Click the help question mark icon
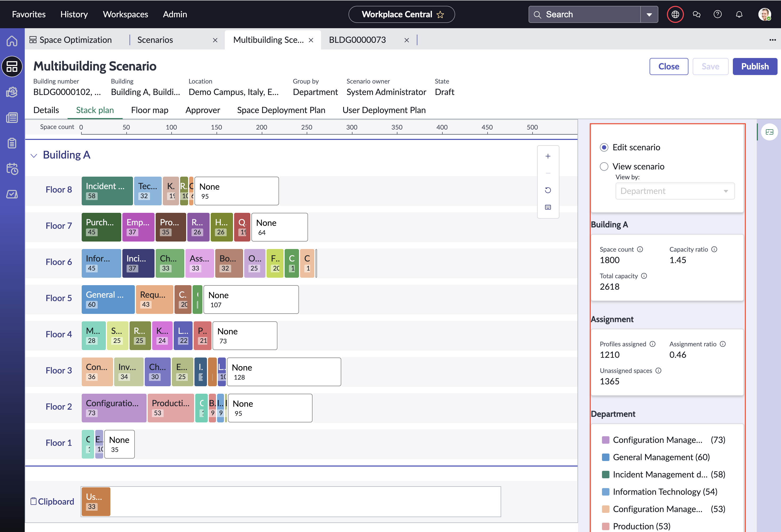This screenshot has width=781, height=532. point(717,14)
